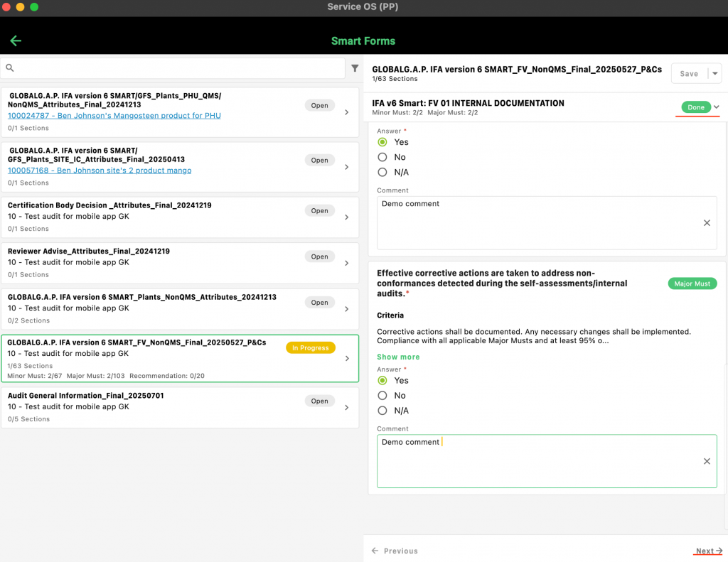728x562 pixels.
Task: Open the filter funnel icon
Action: coord(355,68)
